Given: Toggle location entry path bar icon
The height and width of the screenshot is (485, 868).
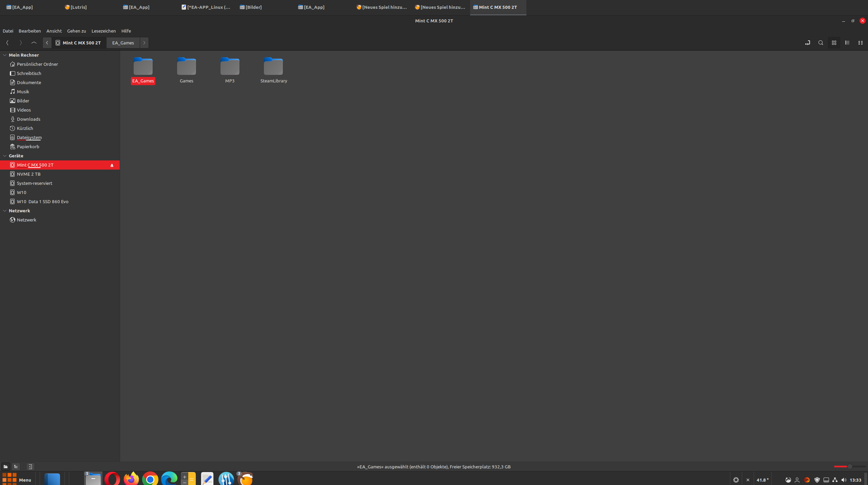Looking at the screenshot, I should [807, 43].
